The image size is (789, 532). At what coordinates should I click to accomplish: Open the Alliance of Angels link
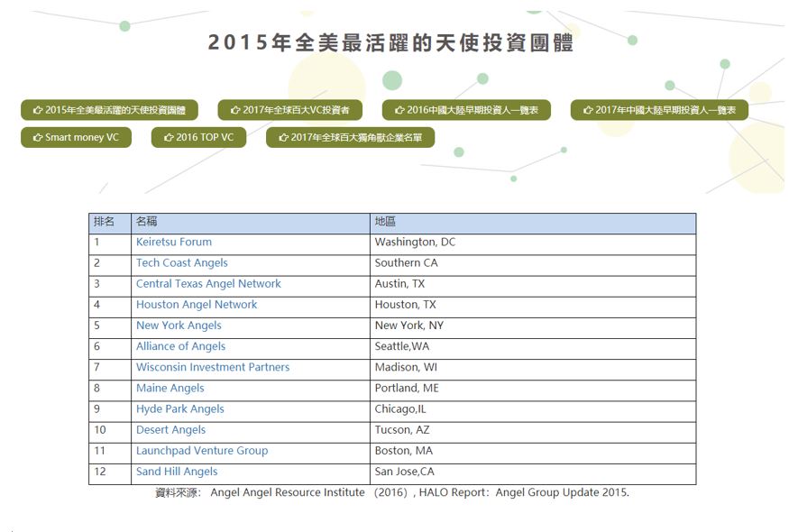[180, 346]
